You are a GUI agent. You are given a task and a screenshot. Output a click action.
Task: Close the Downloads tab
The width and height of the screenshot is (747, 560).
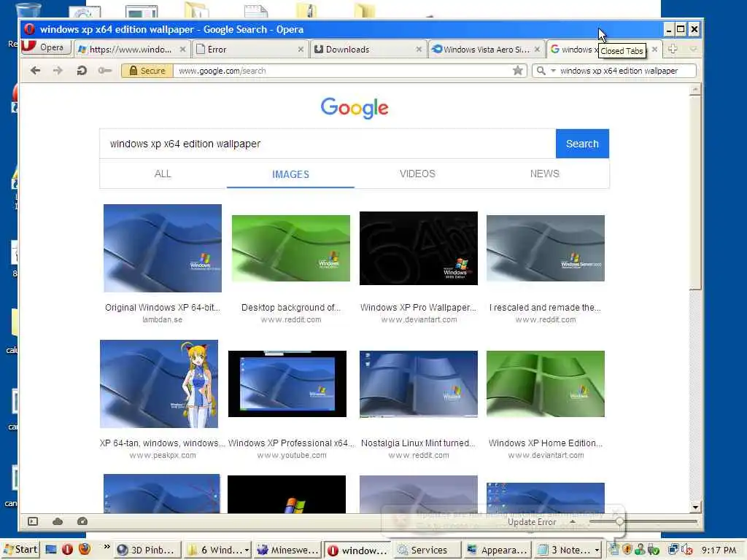(419, 49)
